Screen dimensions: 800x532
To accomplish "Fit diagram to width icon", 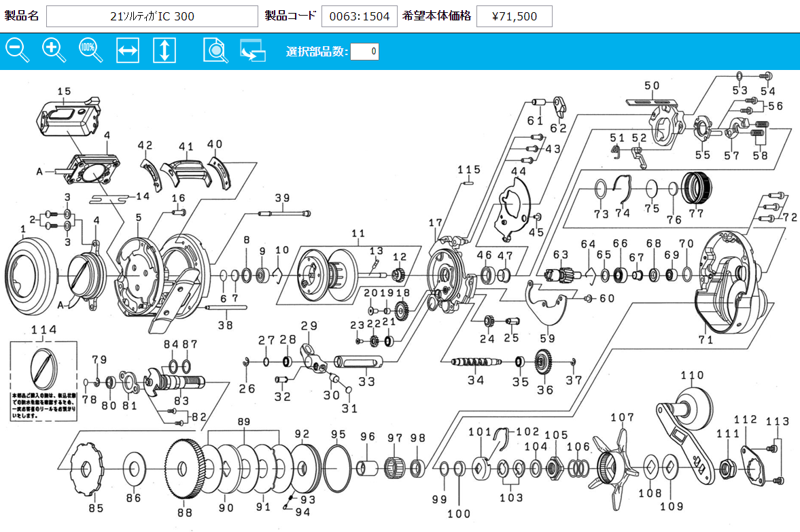I will 128,50.
